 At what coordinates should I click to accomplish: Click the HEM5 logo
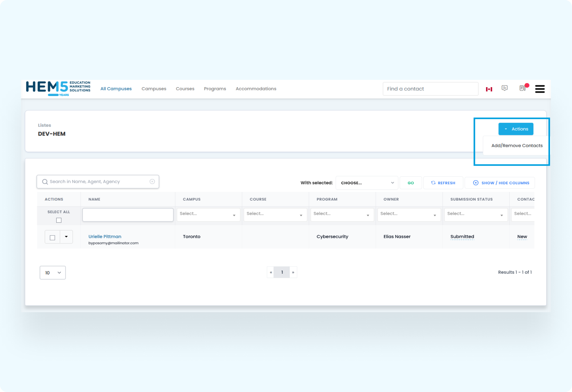57,88
